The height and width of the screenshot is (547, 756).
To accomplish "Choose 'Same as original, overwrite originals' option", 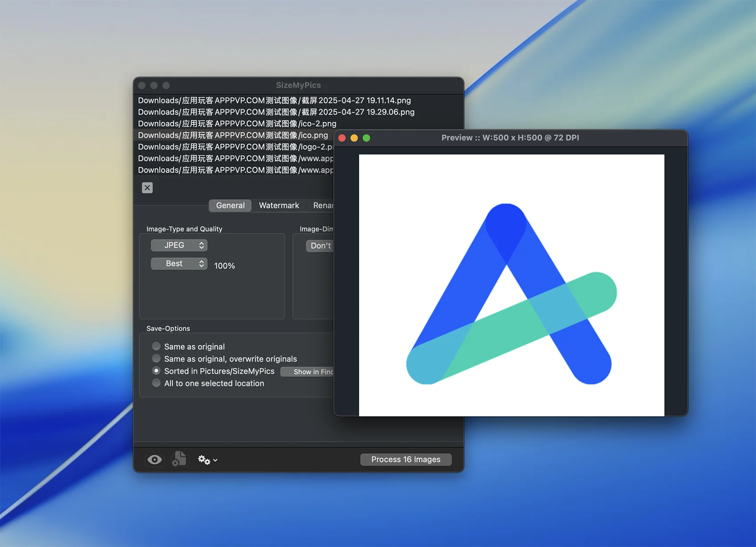I will [x=156, y=358].
